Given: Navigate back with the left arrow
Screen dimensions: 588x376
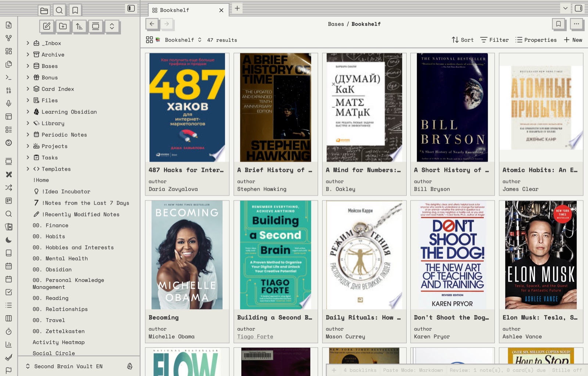Looking at the screenshot, I should click(152, 24).
